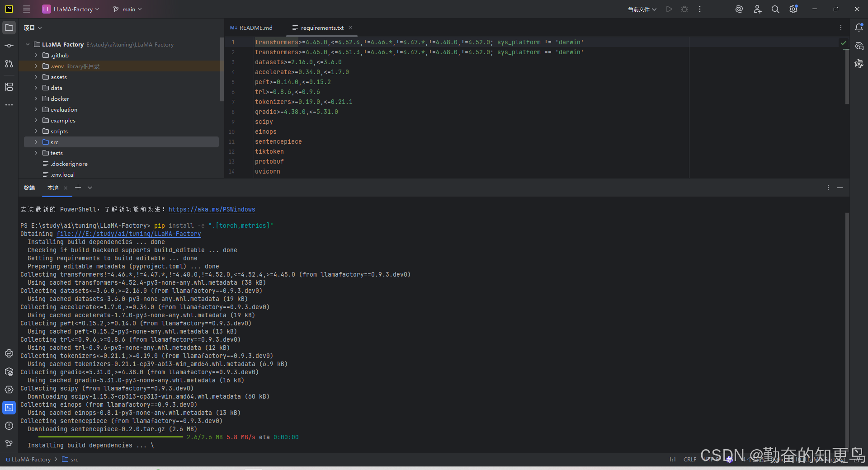This screenshot has width=868, height=470.
Task: Close the Local terminal tab
Action: (66, 188)
